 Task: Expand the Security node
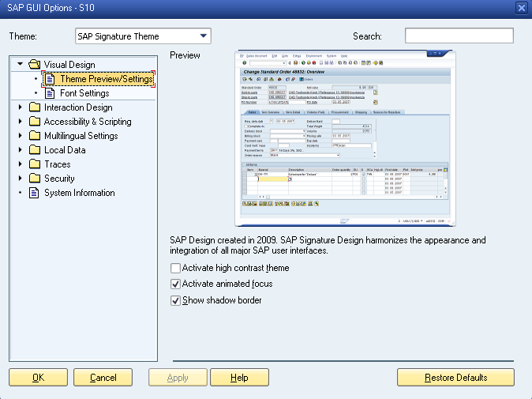pos(20,179)
